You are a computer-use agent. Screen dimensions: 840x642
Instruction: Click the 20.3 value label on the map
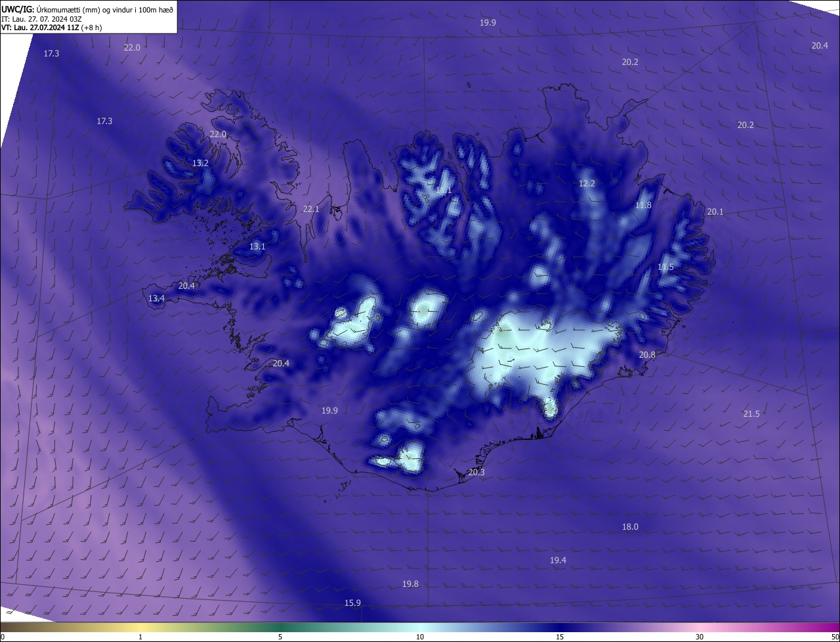pos(476,472)
